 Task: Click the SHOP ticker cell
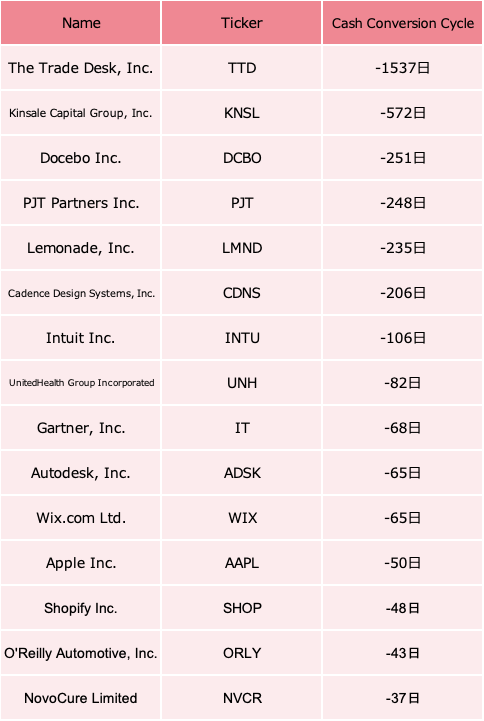tap(241, 608)
